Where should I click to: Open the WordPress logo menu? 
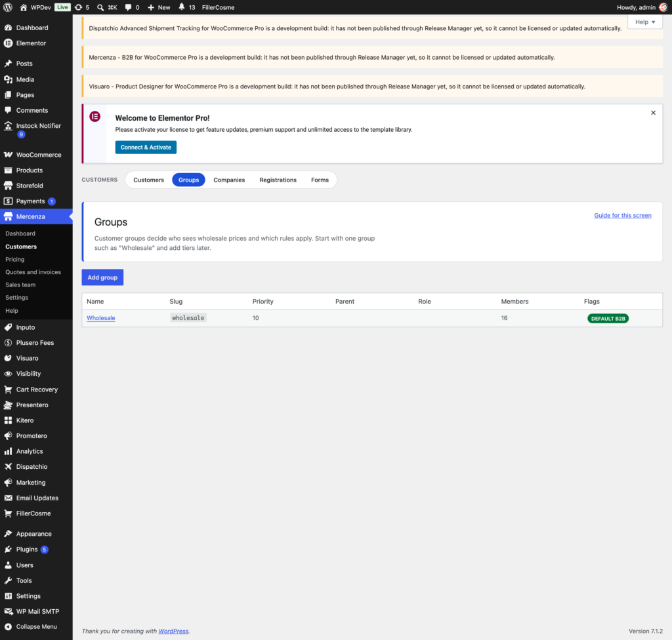[x=8, y=7]
